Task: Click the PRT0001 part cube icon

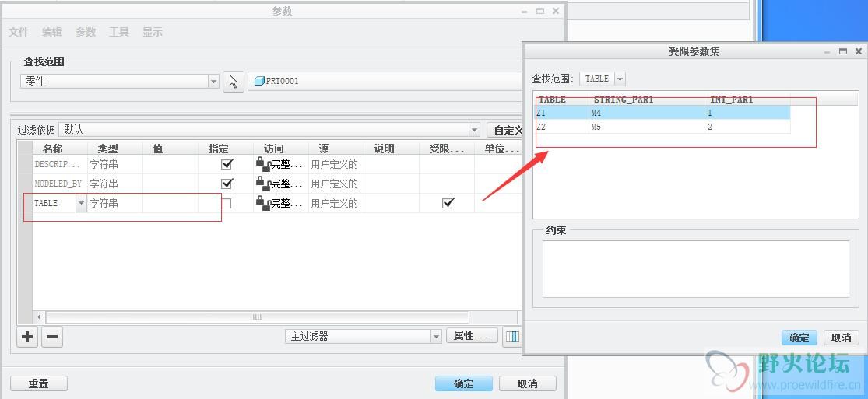Action: [x=259, y=82]
